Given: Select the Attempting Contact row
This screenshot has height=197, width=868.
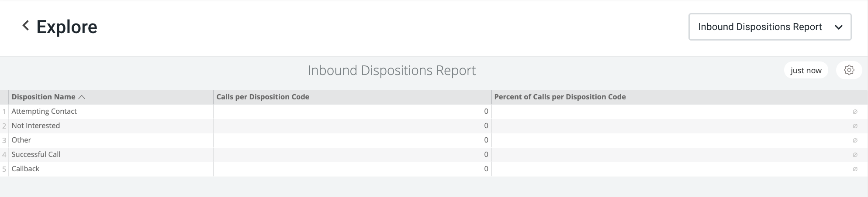Looking at the screenshot, I should pyautogui.click(x=44, y=111).
